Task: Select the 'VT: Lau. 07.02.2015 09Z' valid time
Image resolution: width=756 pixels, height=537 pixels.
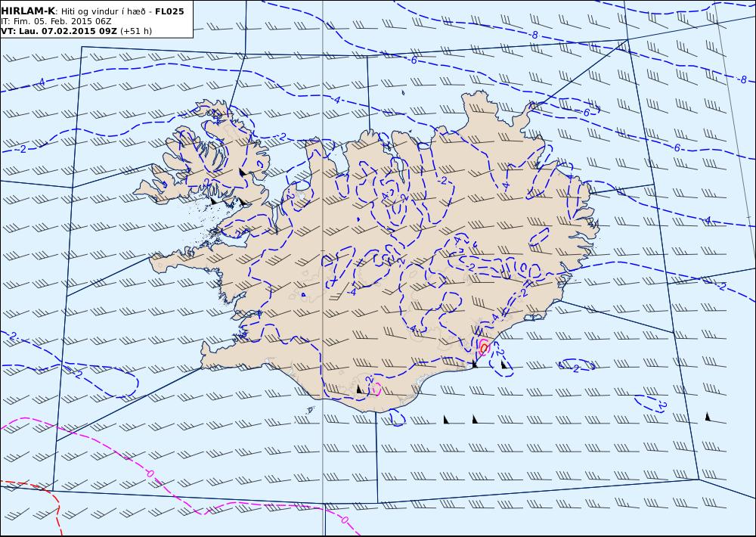Action: tap(59, 31)
